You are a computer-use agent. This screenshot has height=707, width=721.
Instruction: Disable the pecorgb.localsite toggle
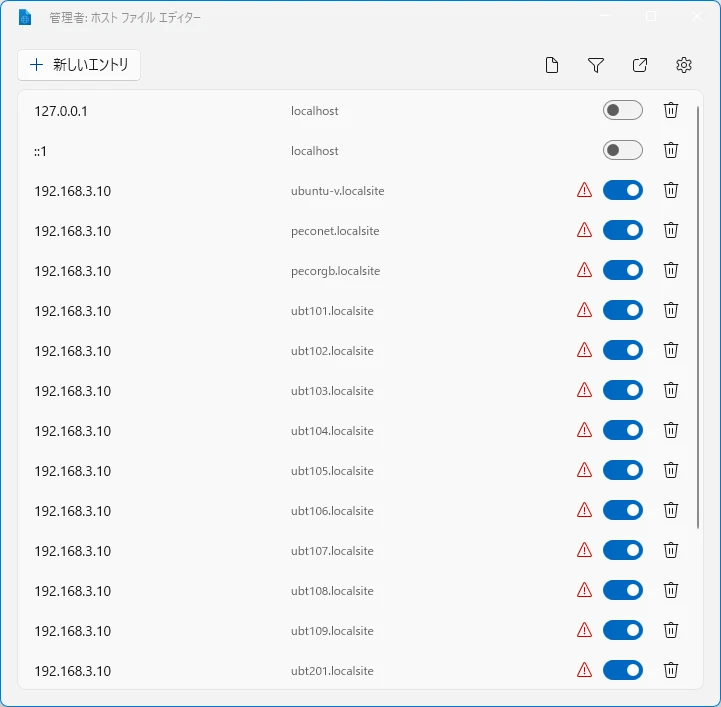(622, 270)
